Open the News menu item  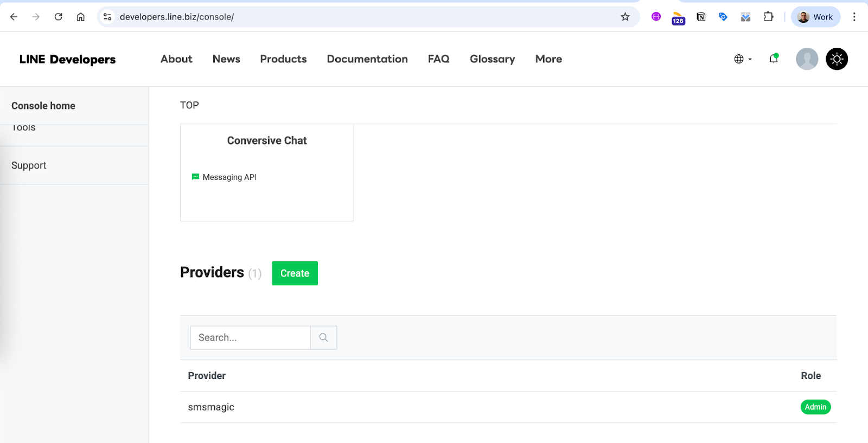pyautogui.click(x=226, y=59)
